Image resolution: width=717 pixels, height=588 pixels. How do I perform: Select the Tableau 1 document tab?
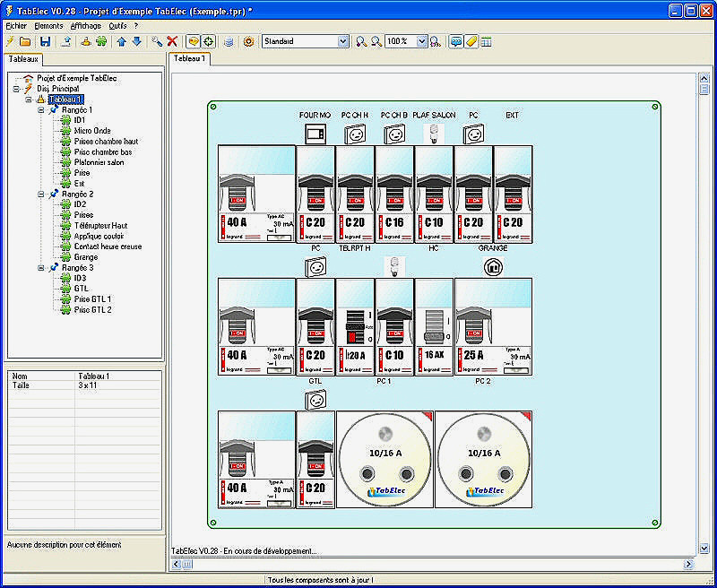[x=190, y=58]
